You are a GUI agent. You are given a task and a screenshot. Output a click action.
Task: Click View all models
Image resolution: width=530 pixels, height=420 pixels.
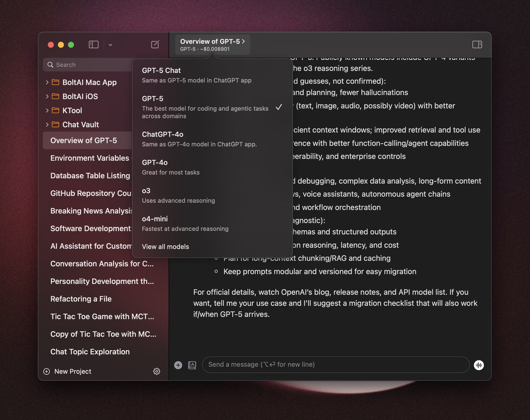[165, 247]
